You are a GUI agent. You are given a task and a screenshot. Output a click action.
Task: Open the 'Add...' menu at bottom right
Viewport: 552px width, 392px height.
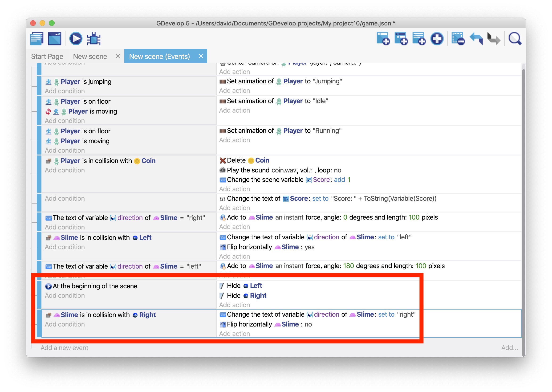(x=509, y=348)
